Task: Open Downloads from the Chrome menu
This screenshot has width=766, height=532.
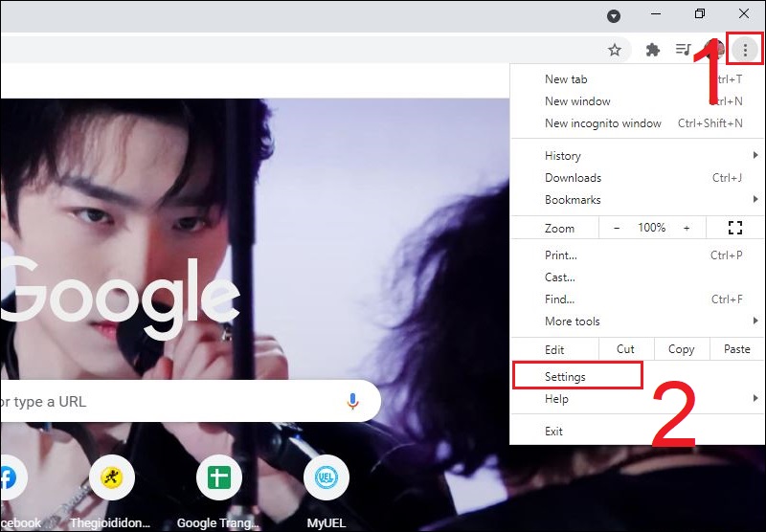Action: [574, 178]
